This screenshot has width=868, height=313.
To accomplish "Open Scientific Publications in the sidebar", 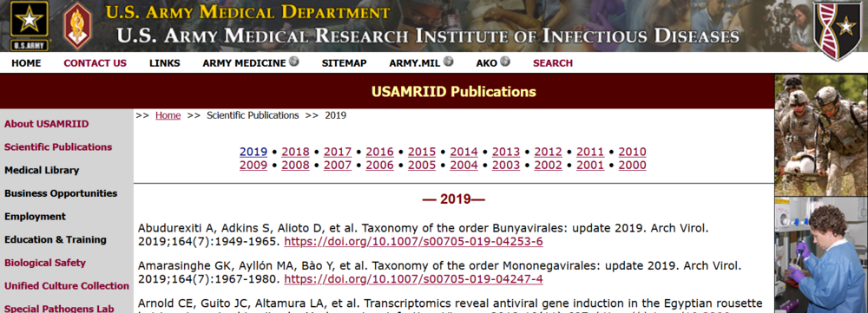I will [x=58, y=147].
